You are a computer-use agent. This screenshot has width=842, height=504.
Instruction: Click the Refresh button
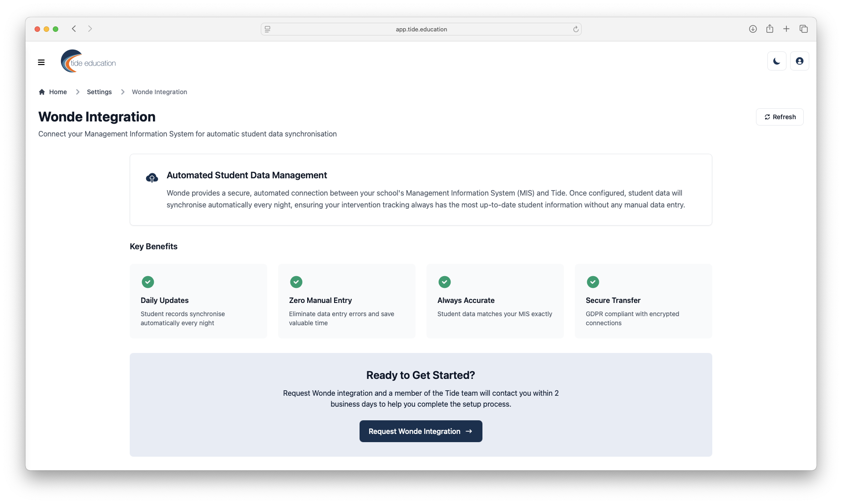point(780,117)
